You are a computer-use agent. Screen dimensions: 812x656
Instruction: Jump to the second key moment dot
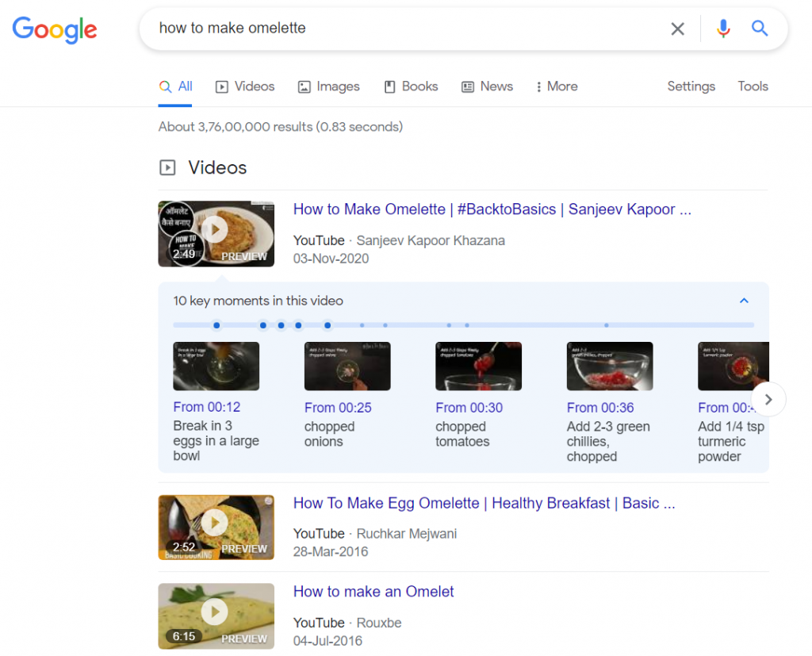pos(263,325)
